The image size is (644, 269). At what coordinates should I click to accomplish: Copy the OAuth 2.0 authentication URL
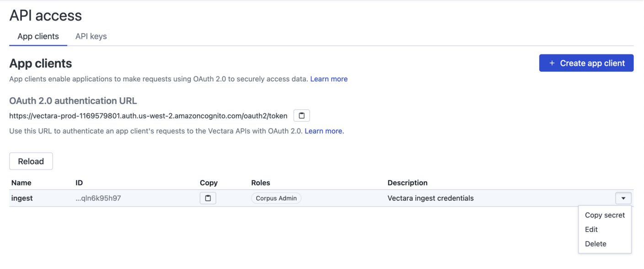pos(301,116)
